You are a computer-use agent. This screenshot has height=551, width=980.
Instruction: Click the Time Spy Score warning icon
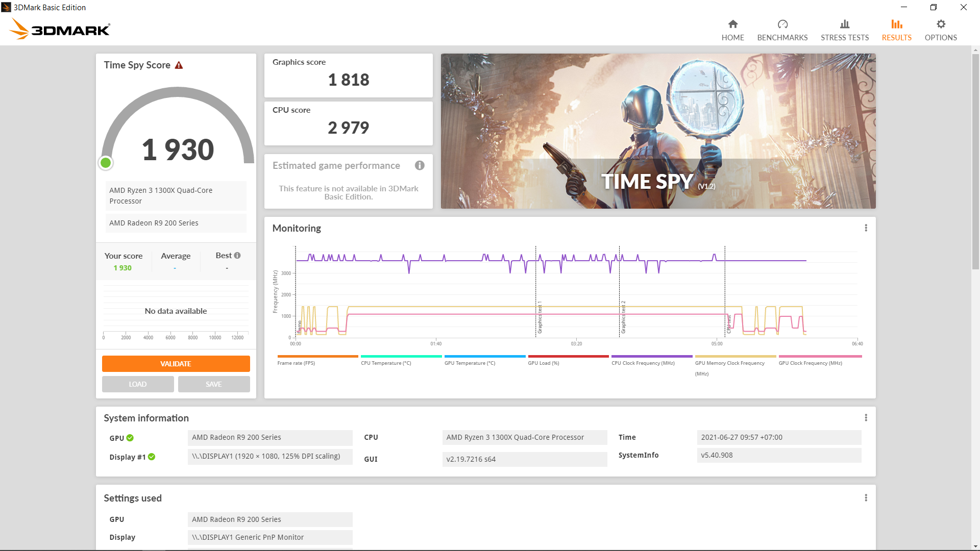[179, 65]
